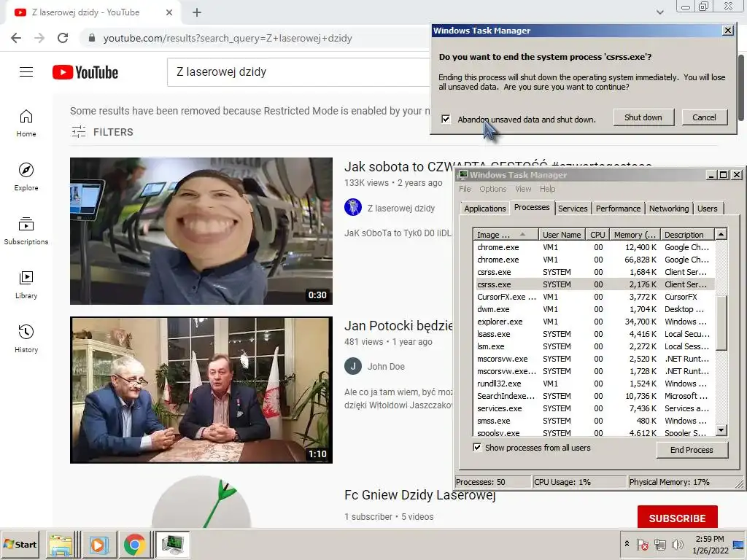Open Task Manager File menu
Image resolution: width=747 pixels, height=560 pixels.
465,189
